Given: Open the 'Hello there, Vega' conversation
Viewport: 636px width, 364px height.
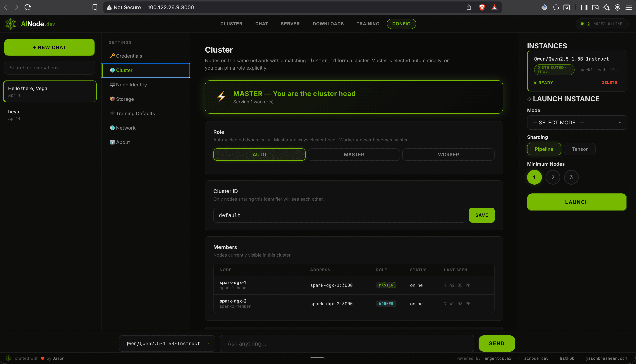Looking at the screenshot, I should click(x=49, y=91).
